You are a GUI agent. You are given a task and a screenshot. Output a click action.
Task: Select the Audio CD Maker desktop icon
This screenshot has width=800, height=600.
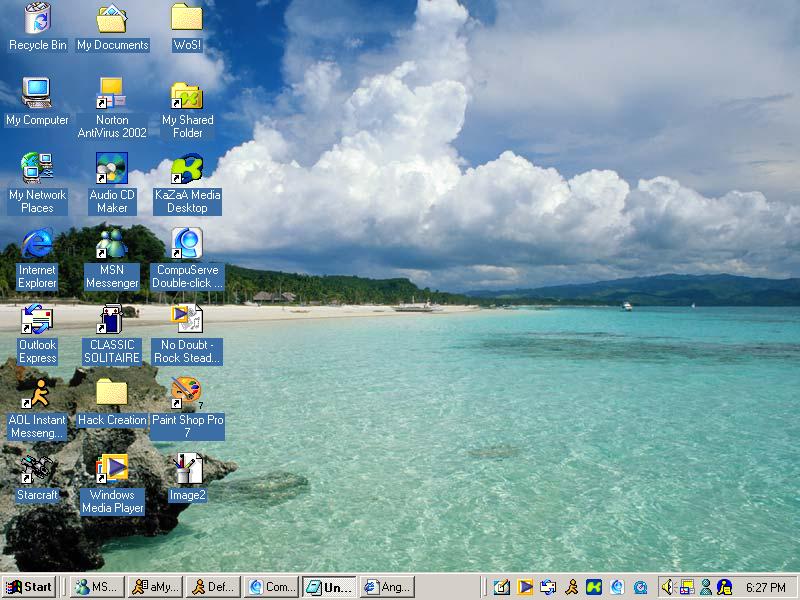click(112, 169)
